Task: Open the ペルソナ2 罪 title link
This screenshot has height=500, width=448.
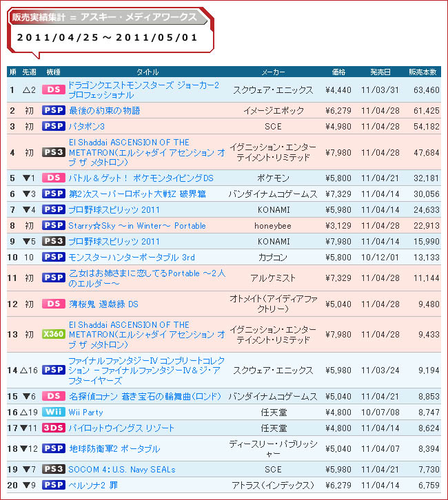Action: [x=93, y=486]
